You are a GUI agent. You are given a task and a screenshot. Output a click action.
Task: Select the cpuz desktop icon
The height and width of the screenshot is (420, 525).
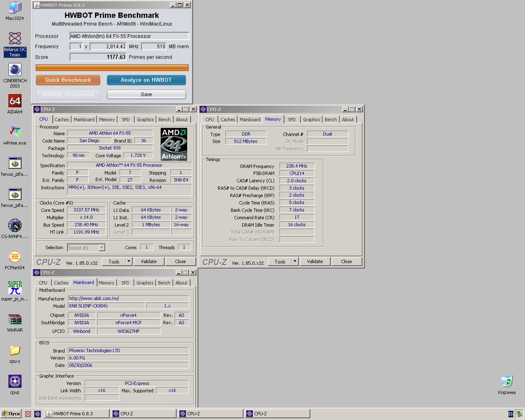[15, 385]
